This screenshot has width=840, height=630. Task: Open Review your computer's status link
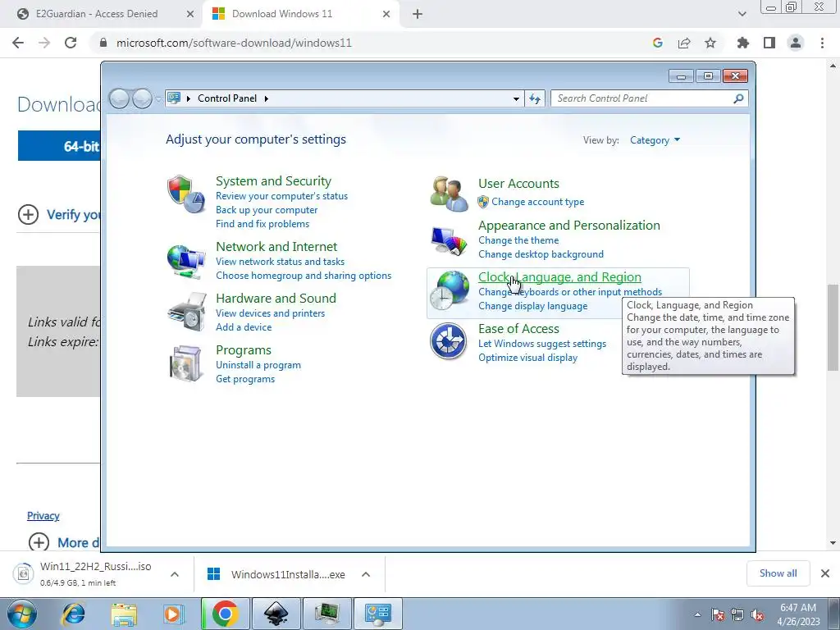point(282,196)
